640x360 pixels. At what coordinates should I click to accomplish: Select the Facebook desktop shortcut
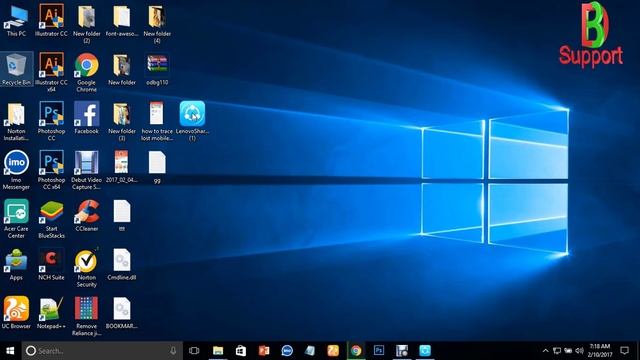click(x=87, y=118)
